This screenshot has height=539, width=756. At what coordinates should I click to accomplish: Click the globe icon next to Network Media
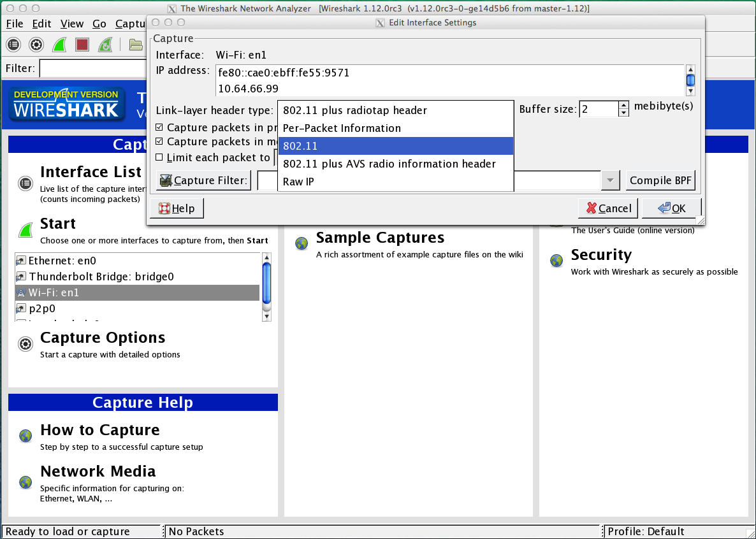[x=25, y=482]
